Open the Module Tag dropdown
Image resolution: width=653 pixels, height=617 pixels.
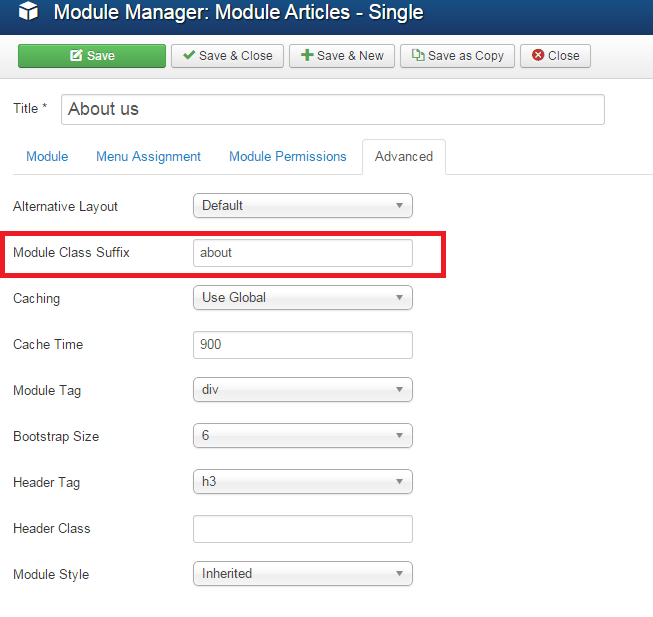click(303, 390)
